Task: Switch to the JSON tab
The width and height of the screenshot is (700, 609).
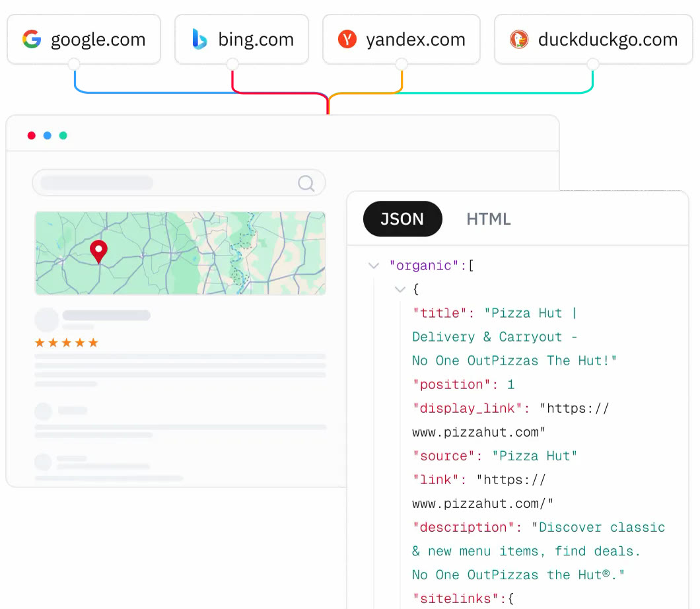Action: click(x=403, y=219)
